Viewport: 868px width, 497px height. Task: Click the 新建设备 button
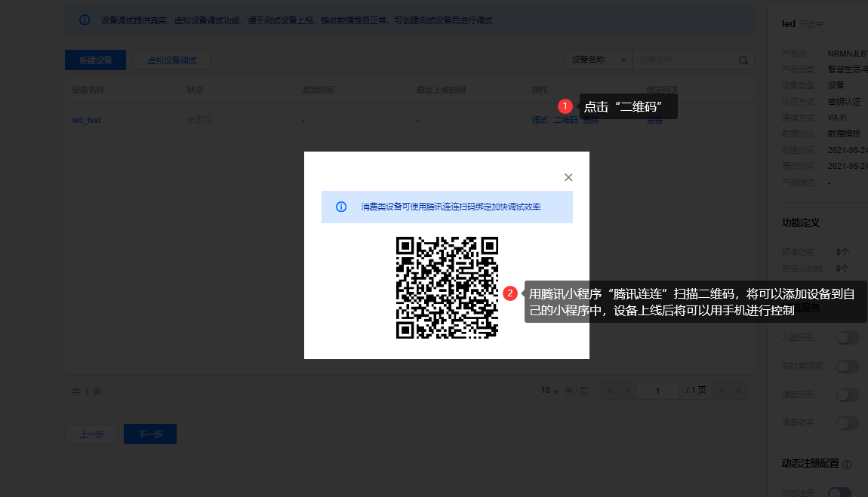pos(95,60)
